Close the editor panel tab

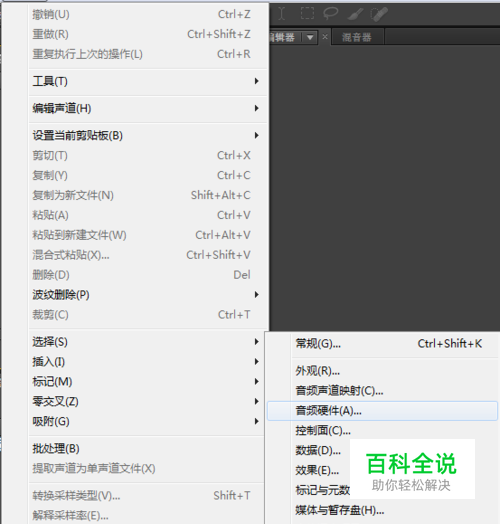[325, 37]
